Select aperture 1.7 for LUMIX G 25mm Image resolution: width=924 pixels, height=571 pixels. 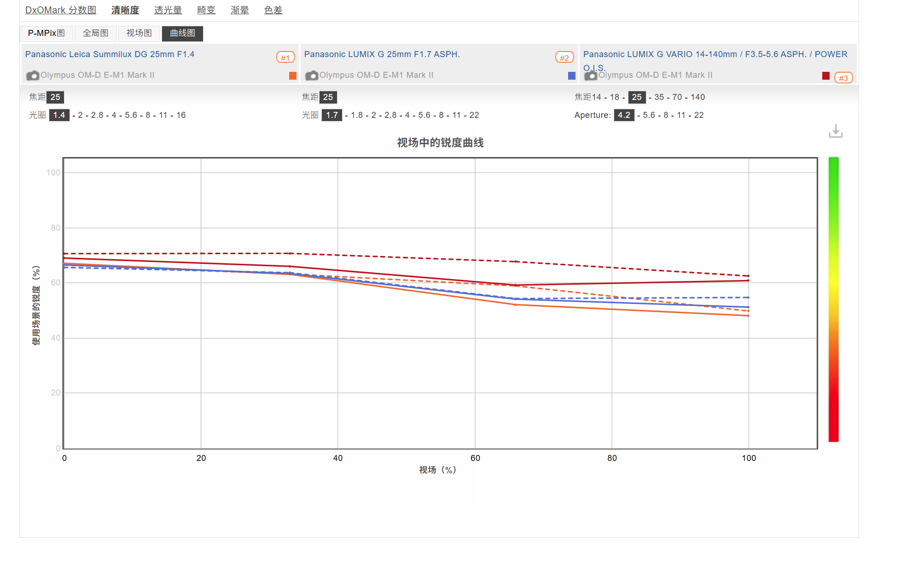(x=332, y=115)
